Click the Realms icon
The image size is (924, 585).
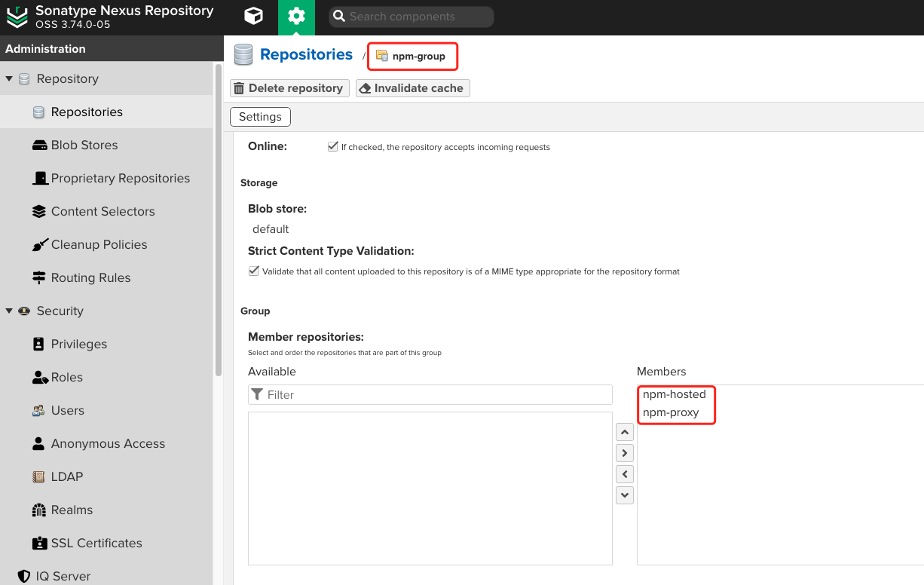[39, 510]
